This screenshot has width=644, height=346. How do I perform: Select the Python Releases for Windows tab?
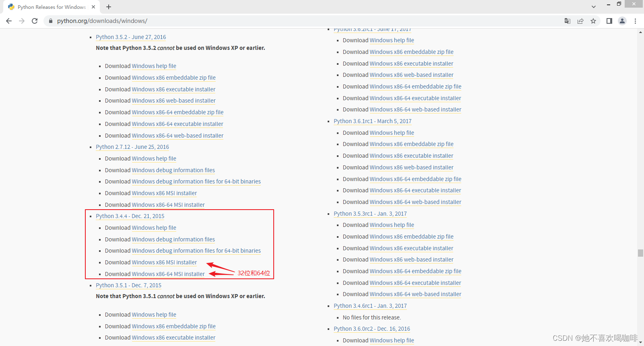[x=52, y=7]
